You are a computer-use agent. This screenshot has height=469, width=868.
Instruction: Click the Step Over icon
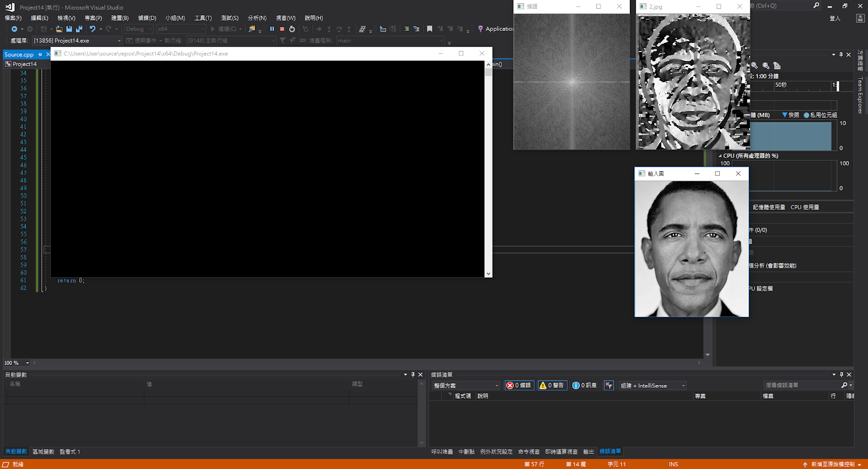click(339, 29)
